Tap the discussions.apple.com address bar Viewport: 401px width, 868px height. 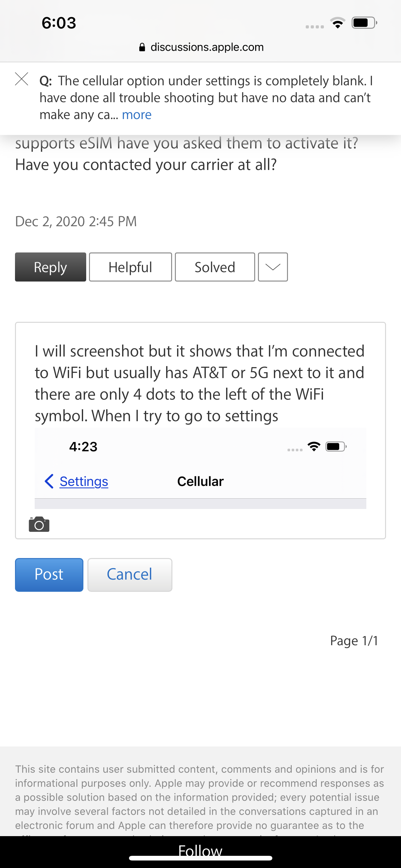pos(201,47)
